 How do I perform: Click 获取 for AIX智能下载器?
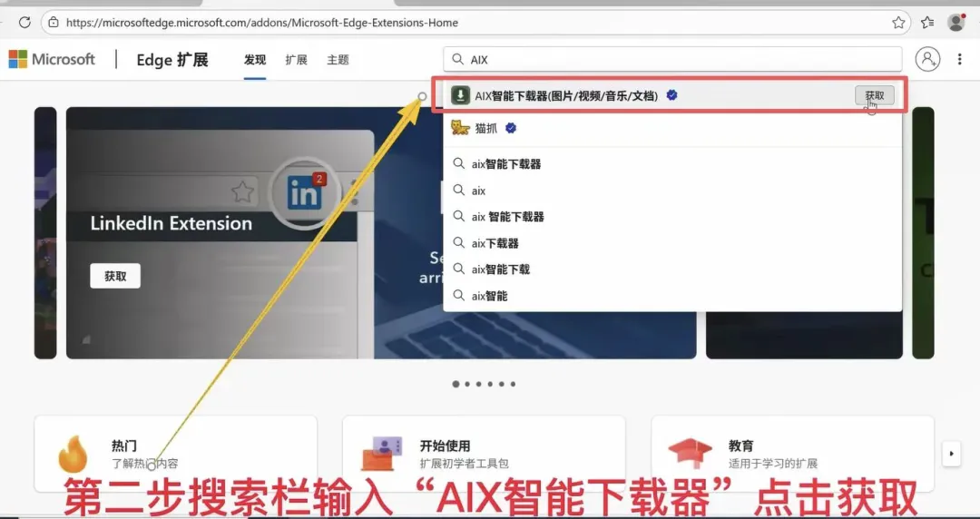point(875,95)
